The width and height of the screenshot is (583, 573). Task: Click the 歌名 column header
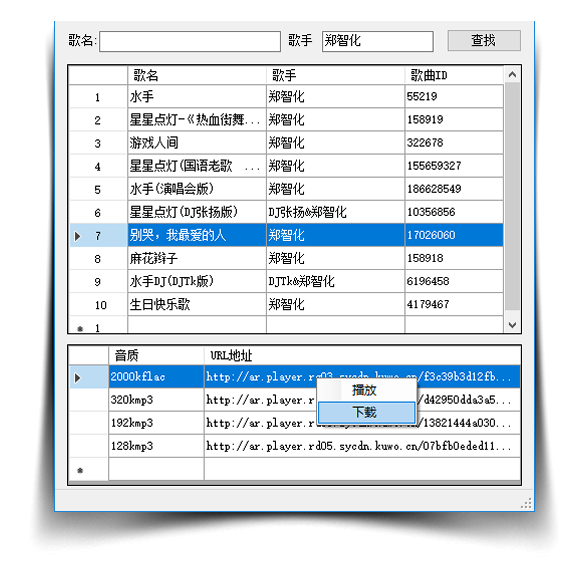click(x=197, y=75)
